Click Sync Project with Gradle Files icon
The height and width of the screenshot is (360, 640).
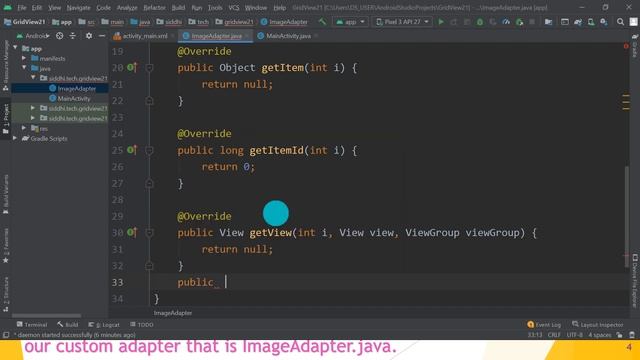click(x=578, y=22)
